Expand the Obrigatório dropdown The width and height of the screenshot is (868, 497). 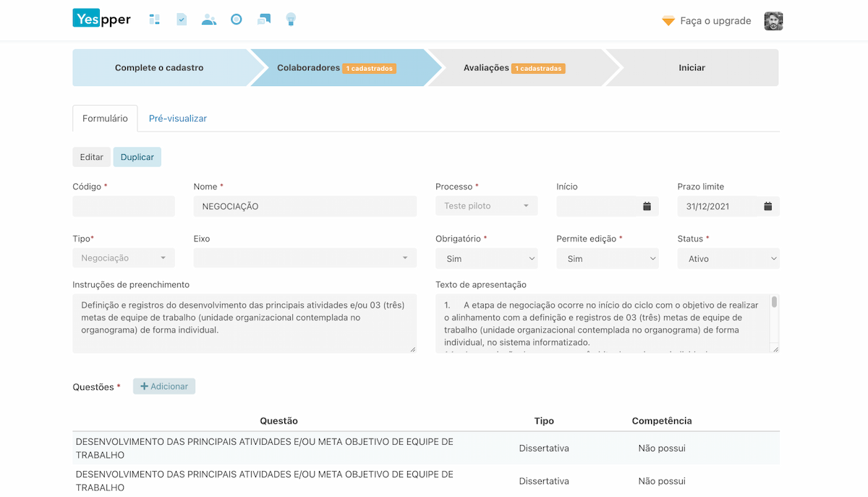(x=486, y=259)
